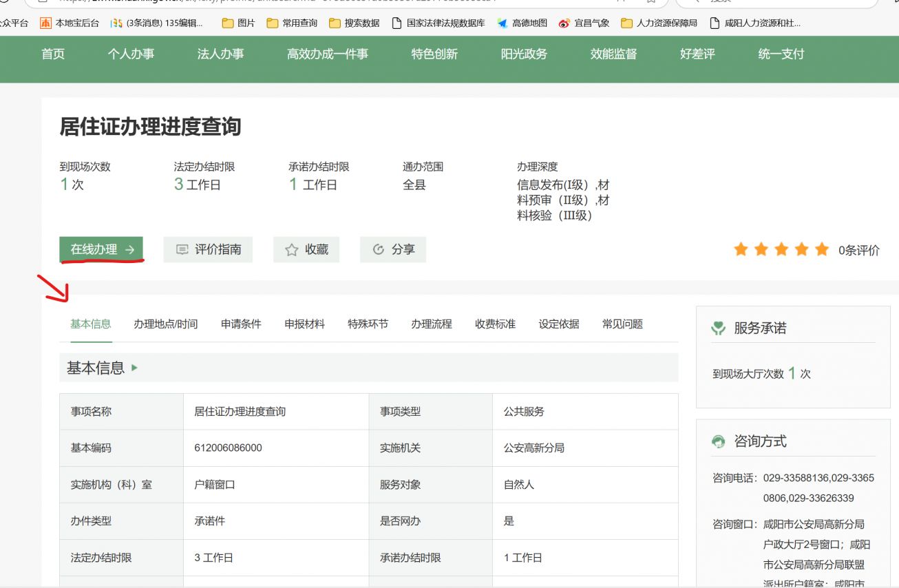Screen dimensions: 899x588
Task: Click the 分享 share button
Action: click(393, 249)
